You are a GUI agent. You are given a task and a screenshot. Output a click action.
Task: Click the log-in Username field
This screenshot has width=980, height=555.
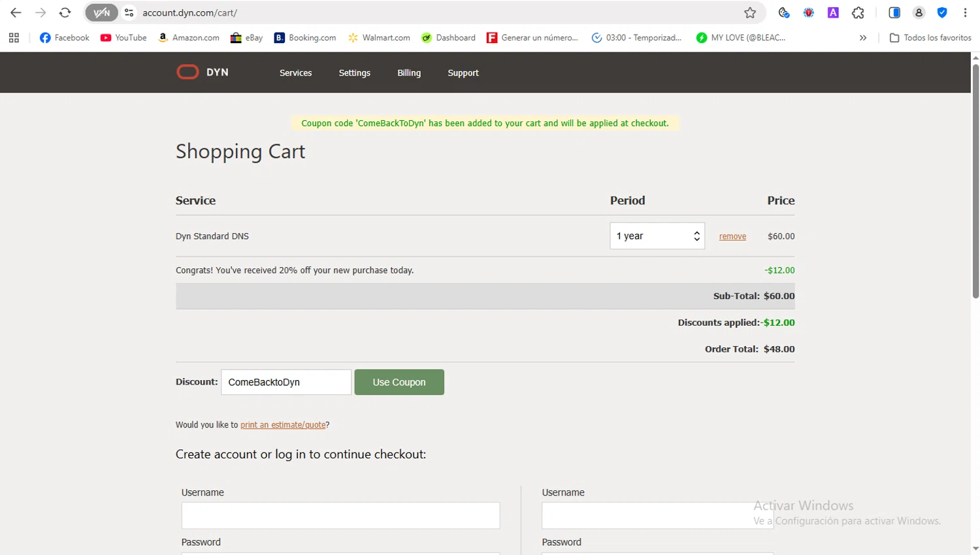click(x=657, y=515)
